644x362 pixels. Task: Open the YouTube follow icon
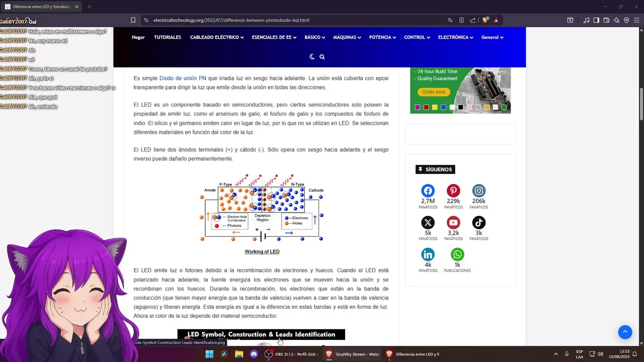click(x=453, y=222)
